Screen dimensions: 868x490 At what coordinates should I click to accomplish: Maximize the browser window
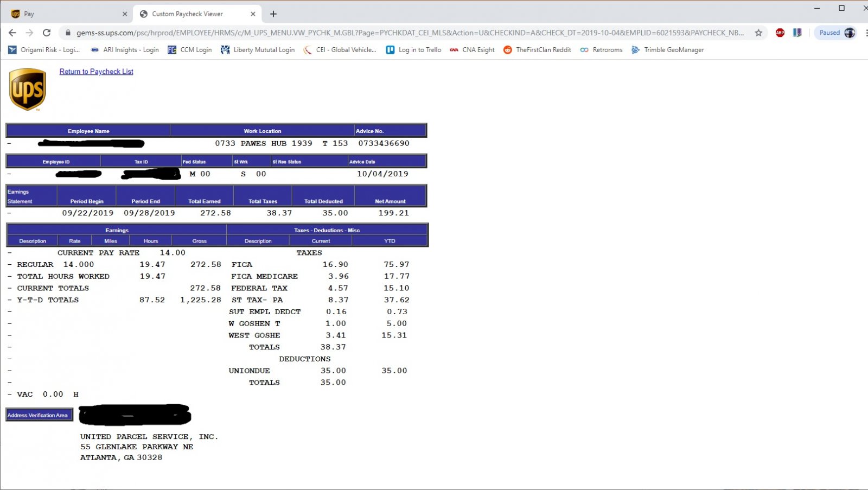[841, 8]
